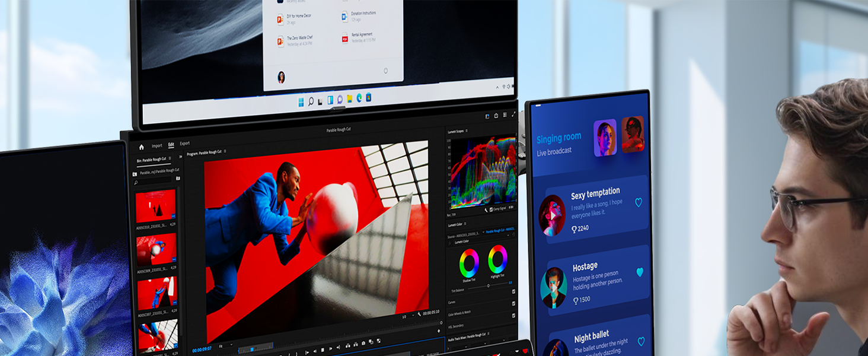Viewport: 868px width, 356px height.
Task: Expand the HSL Secondary section
Action: 456,325
